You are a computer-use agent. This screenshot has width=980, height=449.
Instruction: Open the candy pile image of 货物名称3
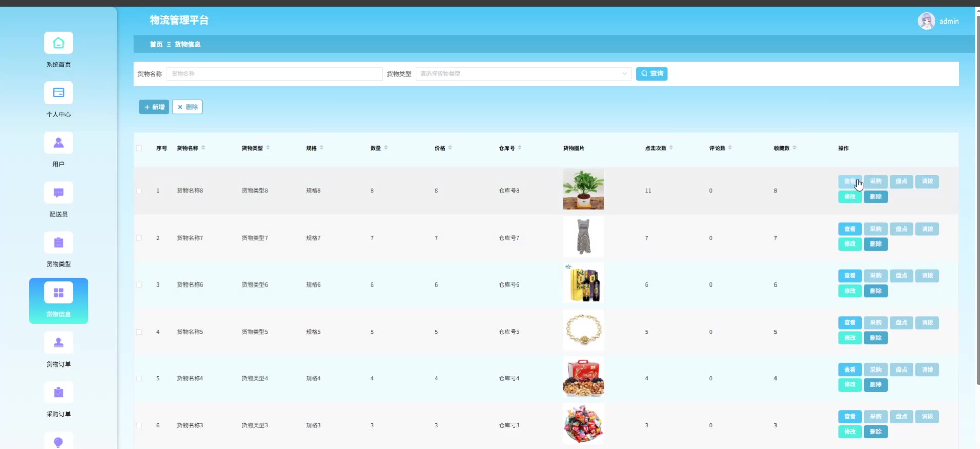pyautogui.click(x=583, y=424)
